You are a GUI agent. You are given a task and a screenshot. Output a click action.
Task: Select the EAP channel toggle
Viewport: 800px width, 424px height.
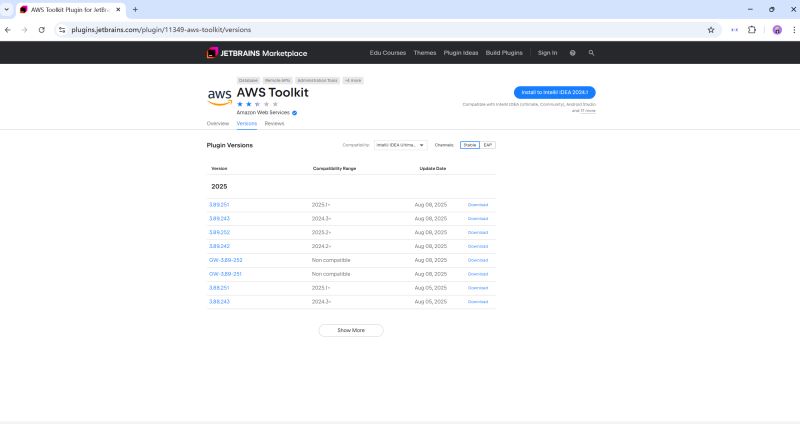click(488, 145)
